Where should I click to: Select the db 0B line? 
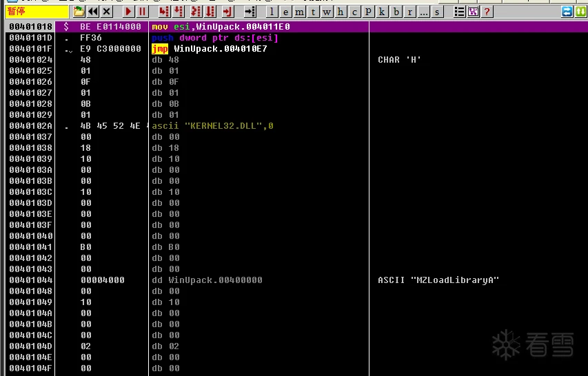(165, 104)
